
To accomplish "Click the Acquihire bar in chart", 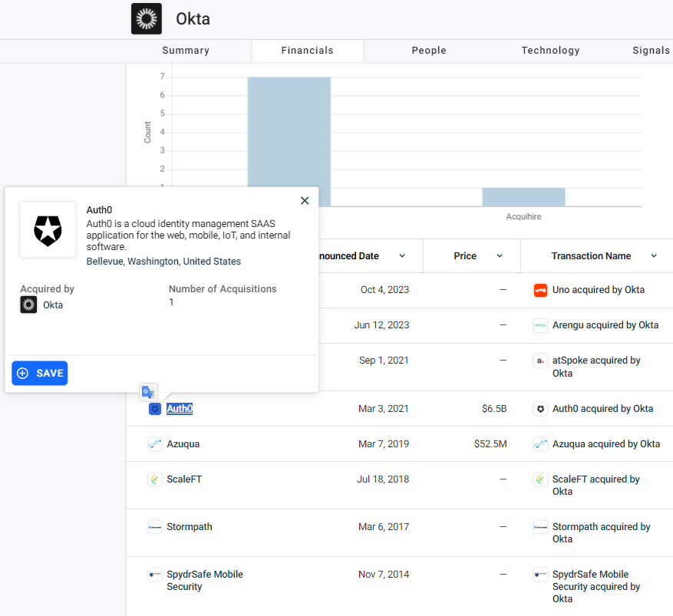I will tap(523, 197).
